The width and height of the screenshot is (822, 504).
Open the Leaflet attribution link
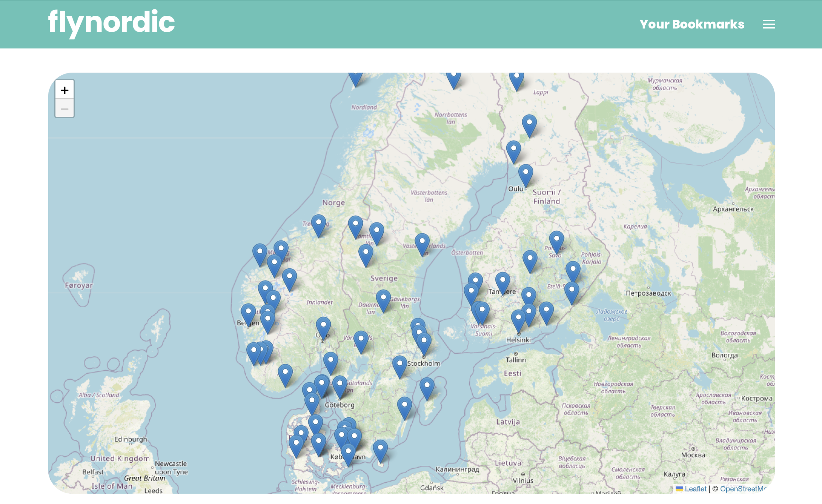[x=695, y=489]
